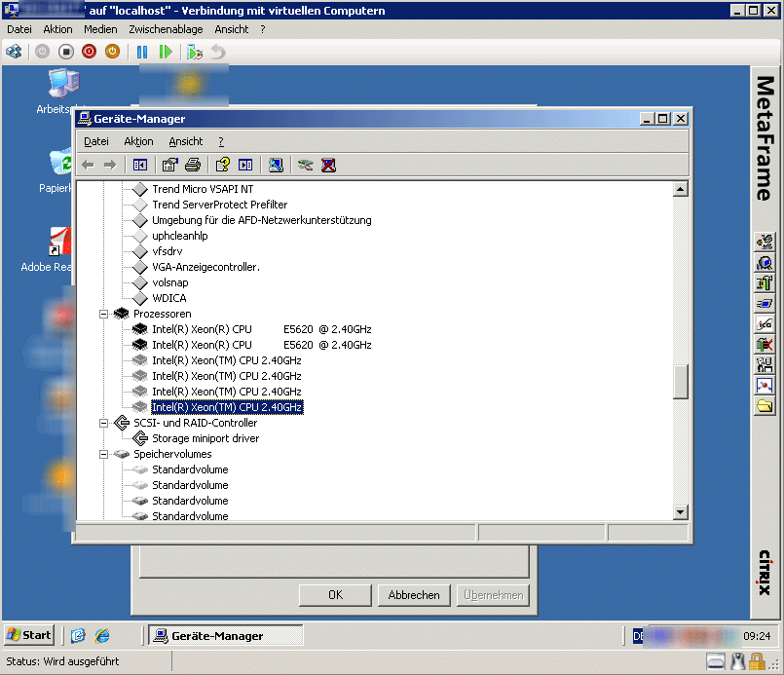This screenshot has height=675, width=784.
Task: Collapse the Speichervolumes node
Action: pos(103,454)
